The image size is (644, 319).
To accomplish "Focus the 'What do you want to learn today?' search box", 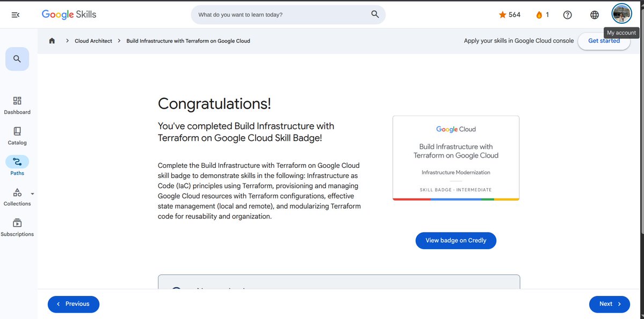I will [288, 15].
